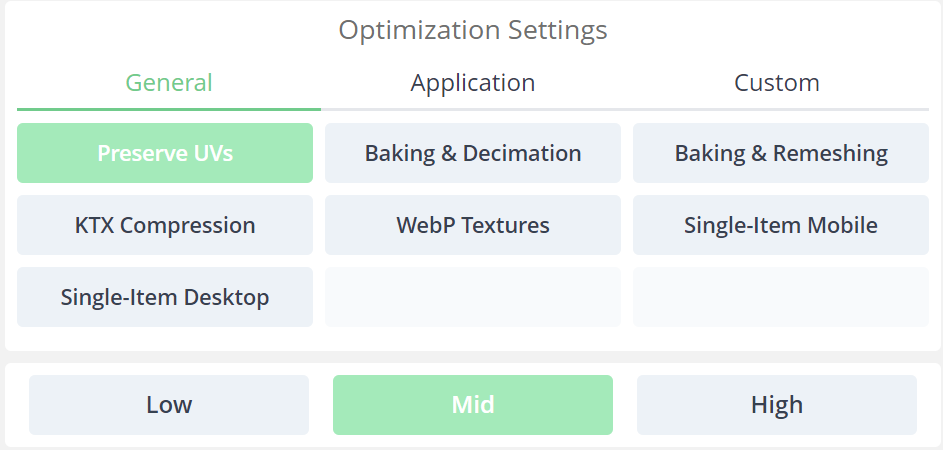The width and height of the screenshot is (943, 450).
Task: Click empty preset slot beside Single-Item Desktop
Action: pos(473,297)
